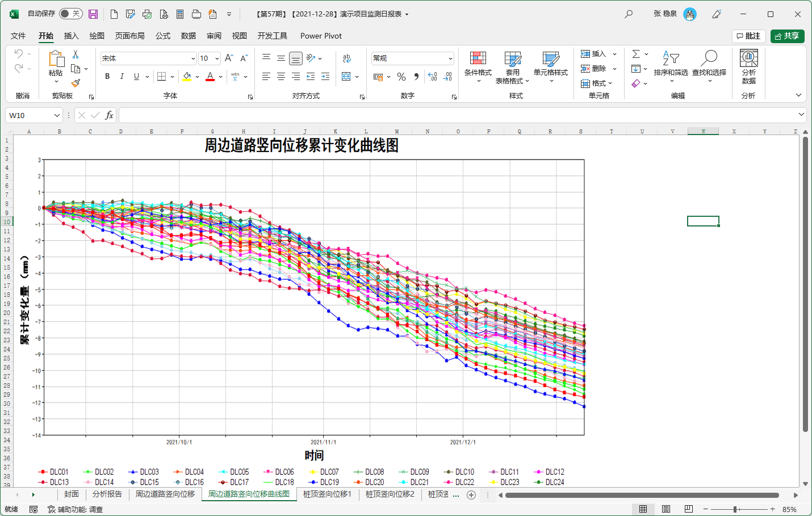Screen dimensions: 812x516
Task: Open the 文件 menu tab
Action: [x=18, y=36]
